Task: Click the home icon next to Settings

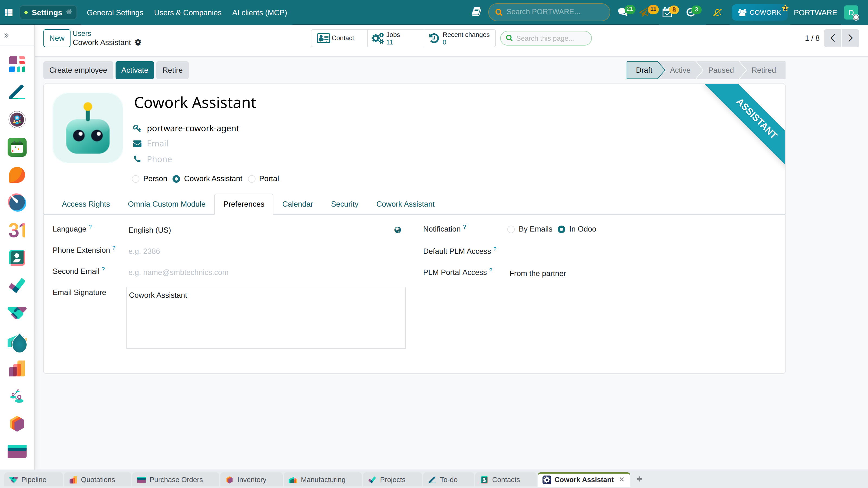Action: click(x=69, y=12)
